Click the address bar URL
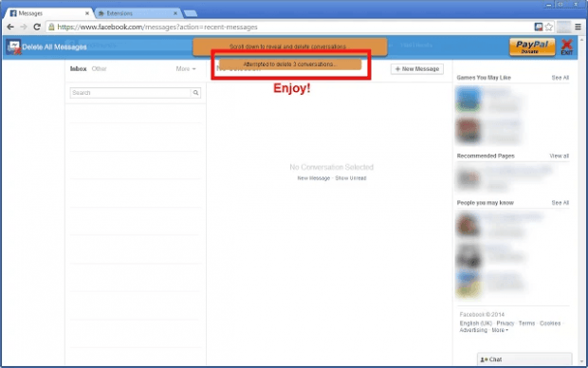 point(157,27)
